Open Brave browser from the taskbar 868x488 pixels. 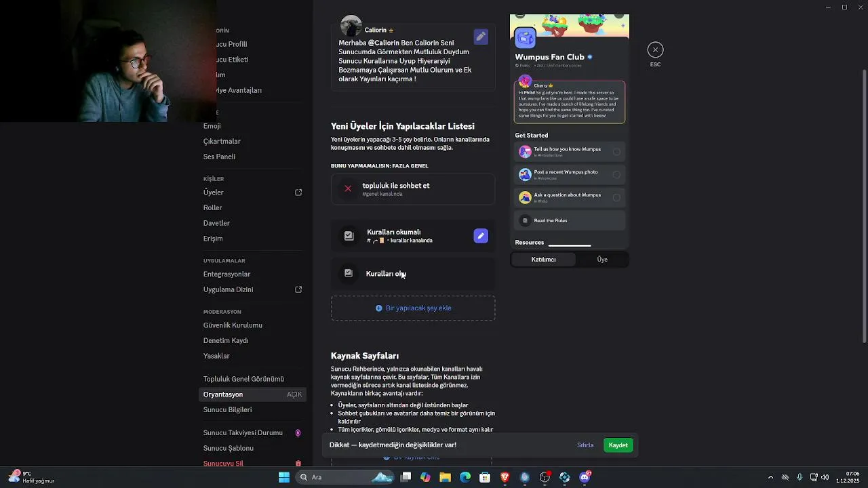(505, 477)
